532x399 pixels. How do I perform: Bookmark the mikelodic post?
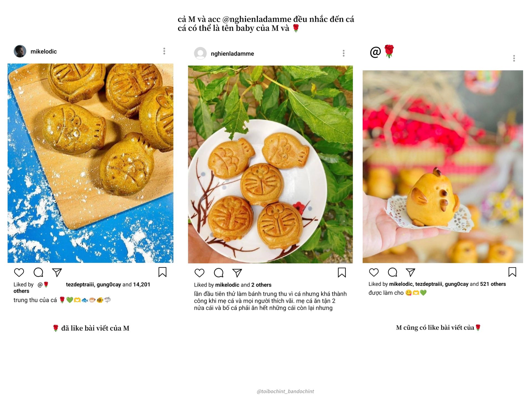(162, 272)
